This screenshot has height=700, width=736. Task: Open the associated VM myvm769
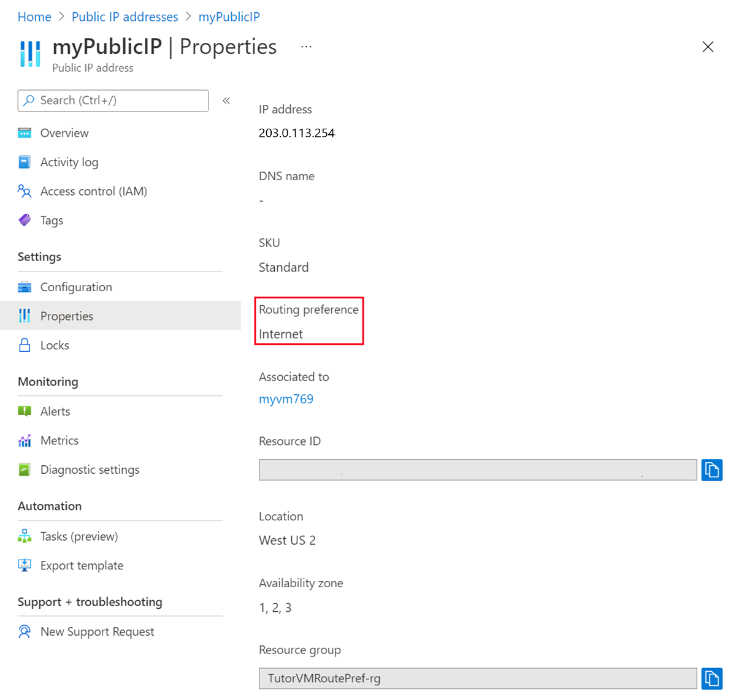click(x=286, y=398)
